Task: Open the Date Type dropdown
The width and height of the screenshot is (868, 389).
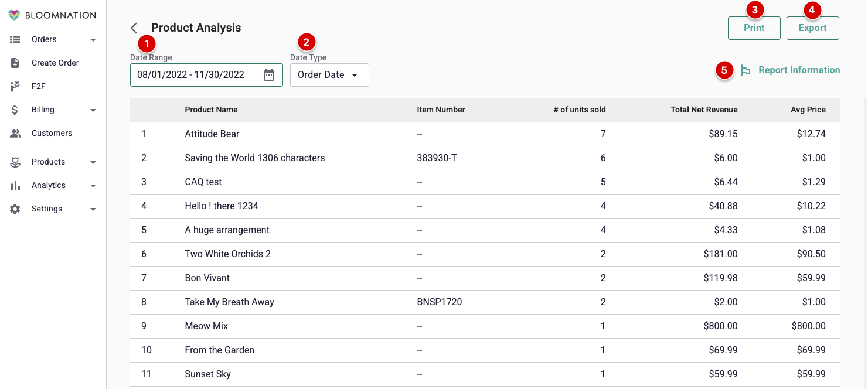Action: (x=329, y=75)
